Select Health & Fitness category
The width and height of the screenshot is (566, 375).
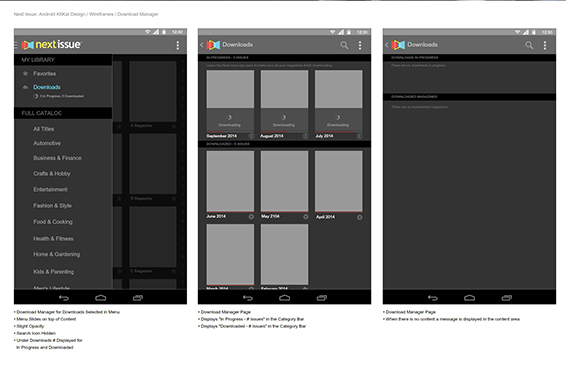(x=53, y=239)
